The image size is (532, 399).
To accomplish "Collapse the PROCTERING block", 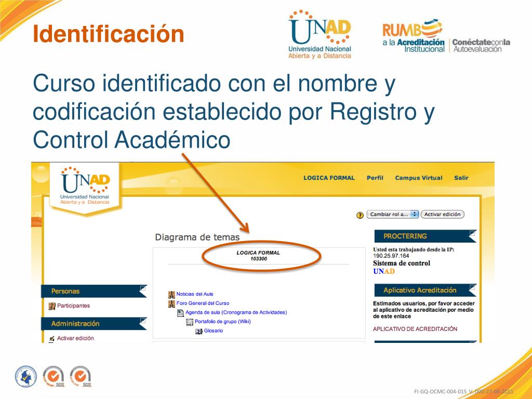I will click(472, 233).
